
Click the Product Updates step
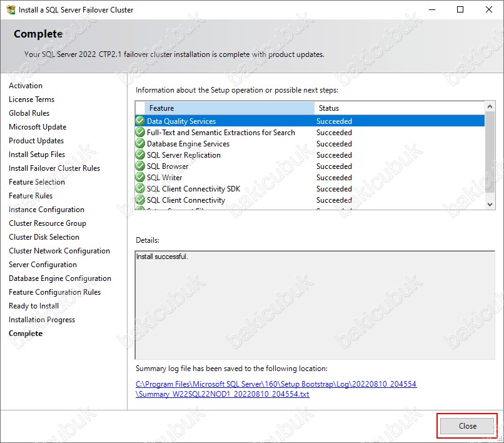coord(36,141)
